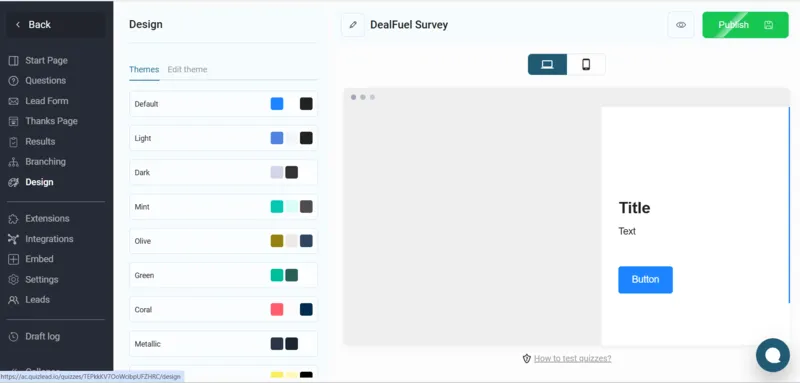Click the Start Page layout icon
The height and width of the screenshot is (383, 800).
point(14,61)
